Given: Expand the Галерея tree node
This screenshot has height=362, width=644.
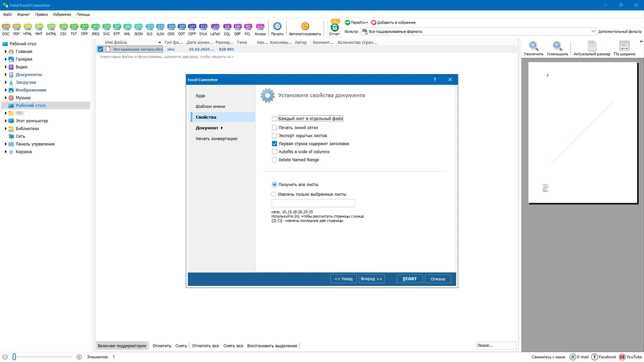Looking at the screenshot, I should click(5, 59).
